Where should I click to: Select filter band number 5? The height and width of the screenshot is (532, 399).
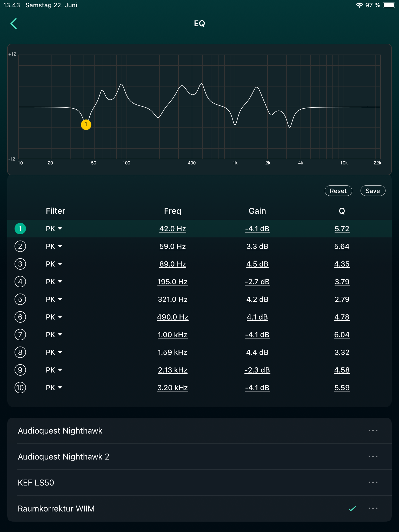click(20, 299)
